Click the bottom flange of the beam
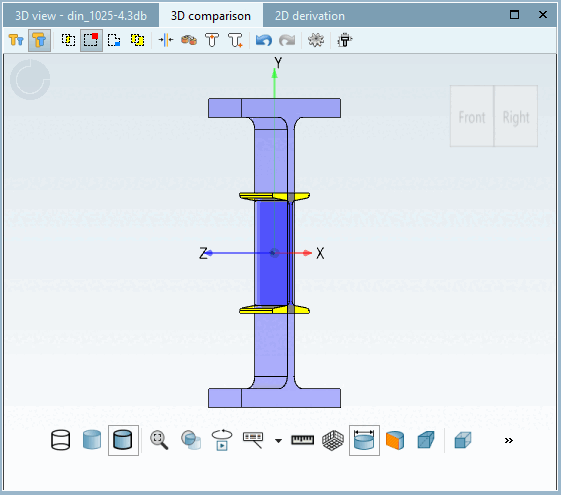 [274, 398]
